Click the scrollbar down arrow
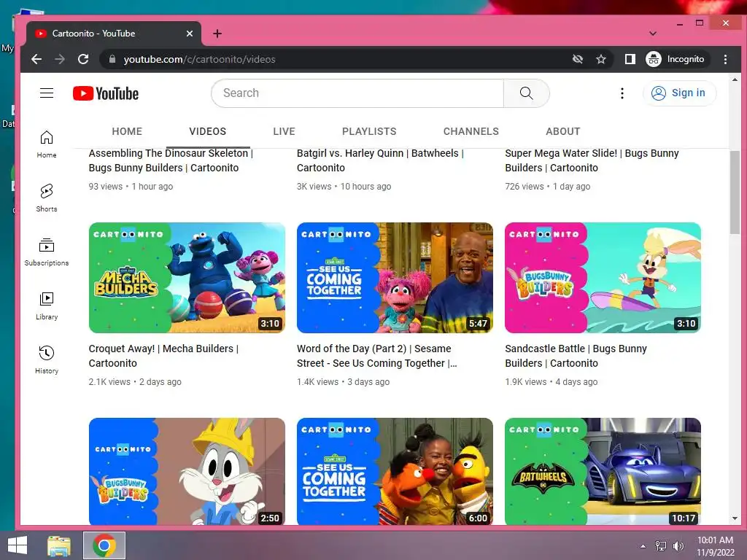The width and height of the screenshot is (747, 560). pos(735,518)
